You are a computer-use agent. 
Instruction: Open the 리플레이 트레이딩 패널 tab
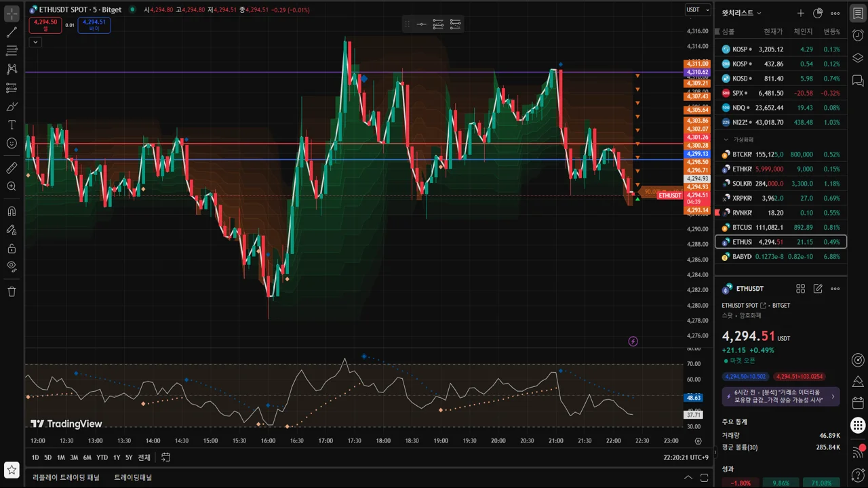[66, 477]
